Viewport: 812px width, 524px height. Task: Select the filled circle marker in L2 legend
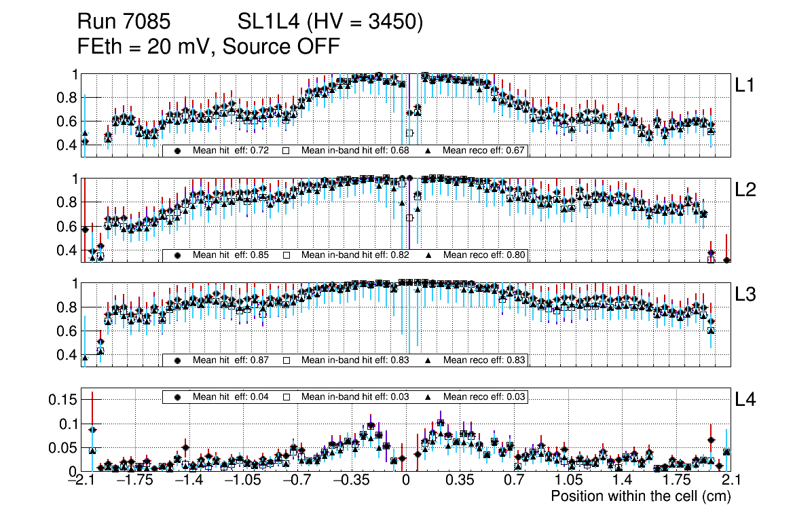coord(177,255)
